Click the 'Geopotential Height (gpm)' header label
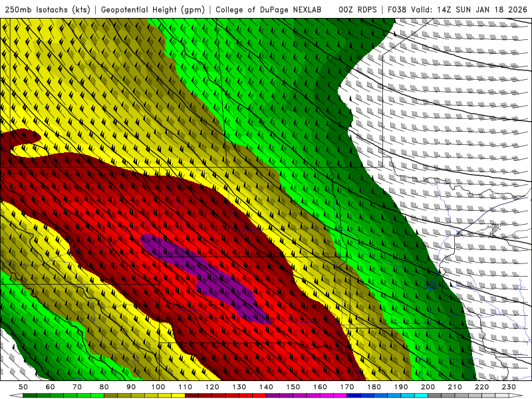 (x=153, y=10)
